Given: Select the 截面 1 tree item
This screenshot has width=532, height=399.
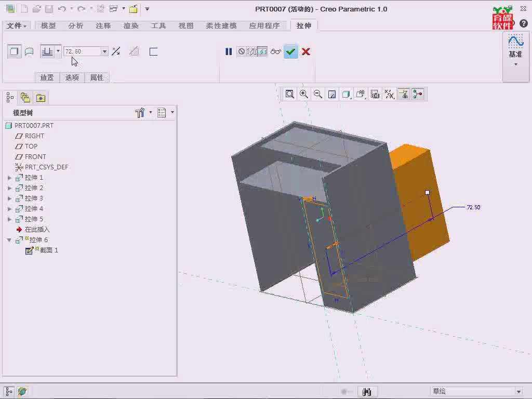Looking at the screenshot, I should (42, 250).
